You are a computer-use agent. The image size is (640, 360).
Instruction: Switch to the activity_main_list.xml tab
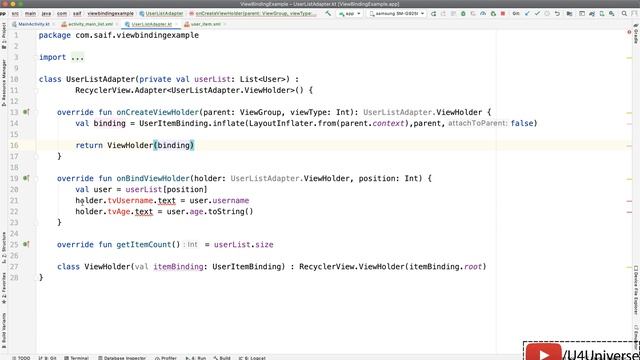(90, 24)
